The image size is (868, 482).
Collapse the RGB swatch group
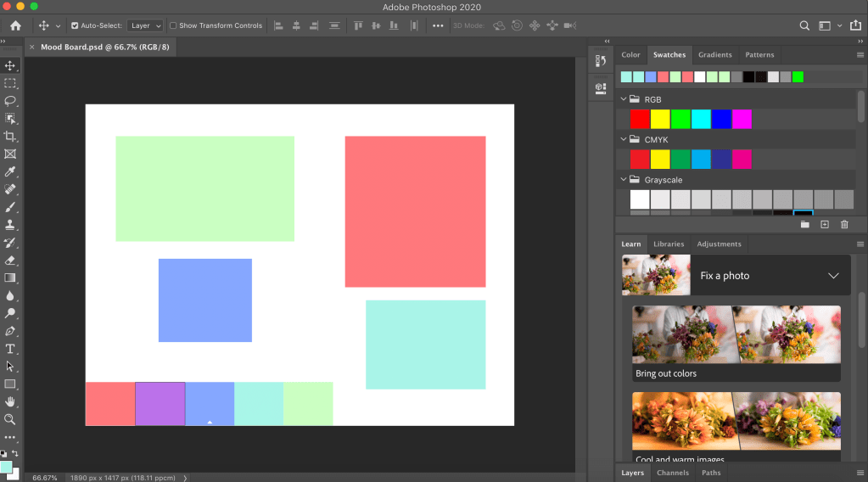point(623,99)
